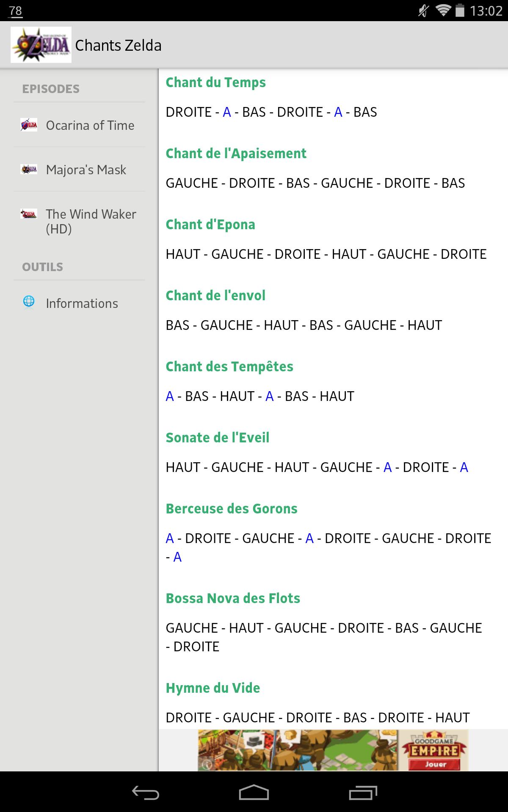This screenshot has width=508, height=812.
Task: Open the Informations menu entry
Action: [82, 304]
